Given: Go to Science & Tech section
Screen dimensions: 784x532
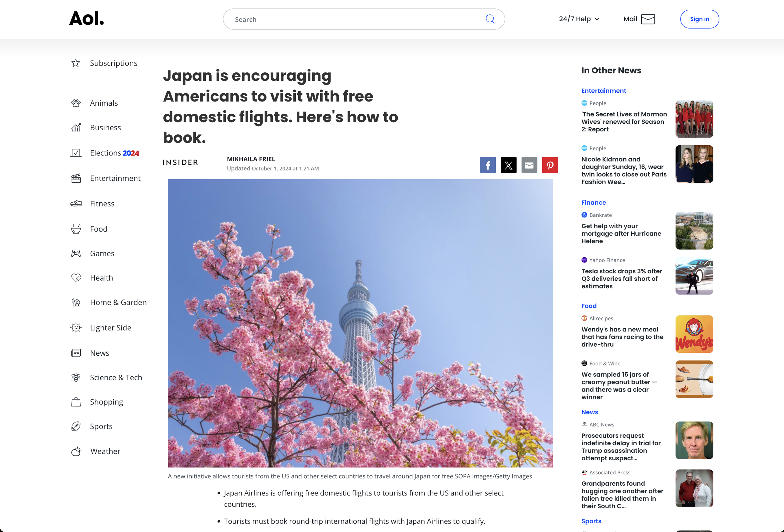Looking at the screenshot, I should [x=116, y=378].
